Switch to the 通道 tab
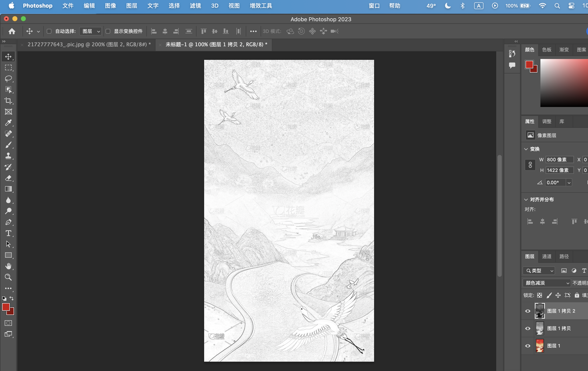This screenshot has height=371, width=588. pos(547,256)
